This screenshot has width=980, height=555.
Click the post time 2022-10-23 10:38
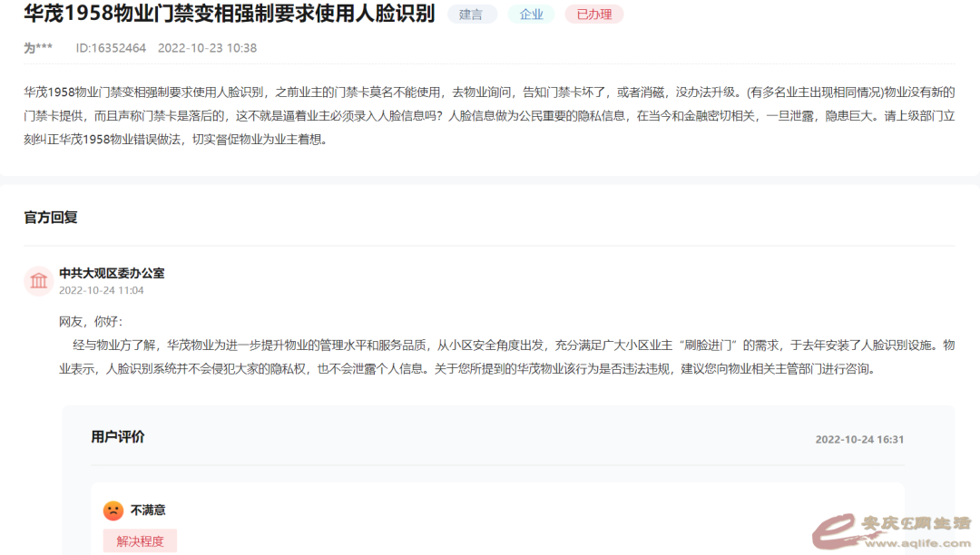[x=207, y=48]
